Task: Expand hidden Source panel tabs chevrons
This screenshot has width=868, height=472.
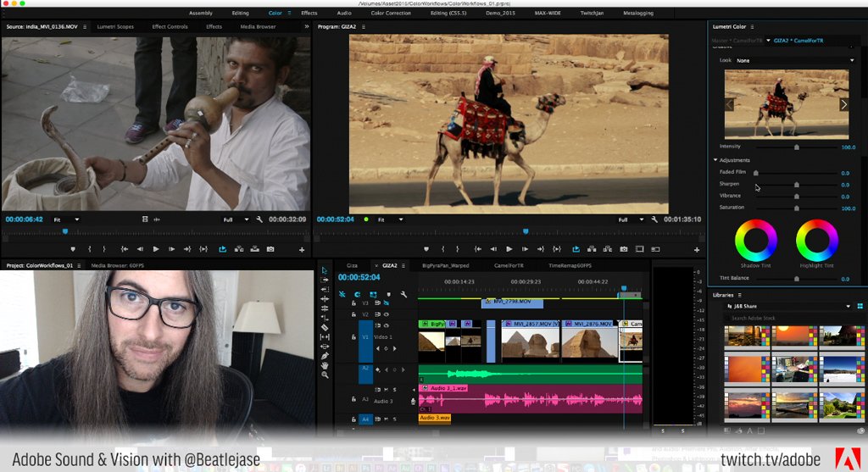Action: 307,26
